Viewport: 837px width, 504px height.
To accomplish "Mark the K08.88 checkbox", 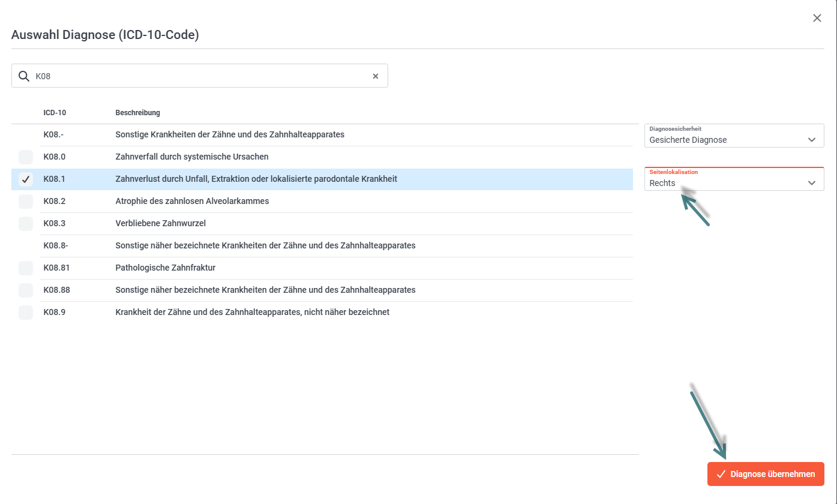I will tap(26, 290).
